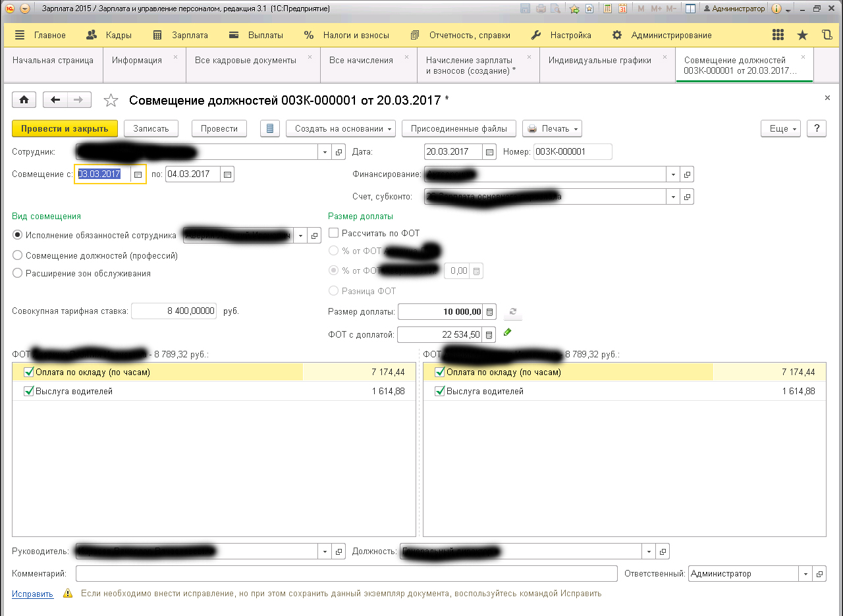Open the history scroll icon in section panel

[x=827, y=35]
